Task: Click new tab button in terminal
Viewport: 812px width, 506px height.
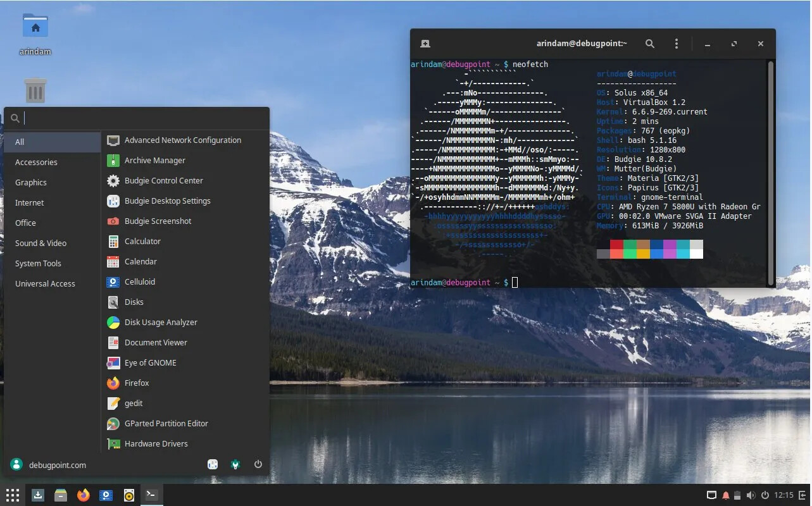Action: pos(425,44)
